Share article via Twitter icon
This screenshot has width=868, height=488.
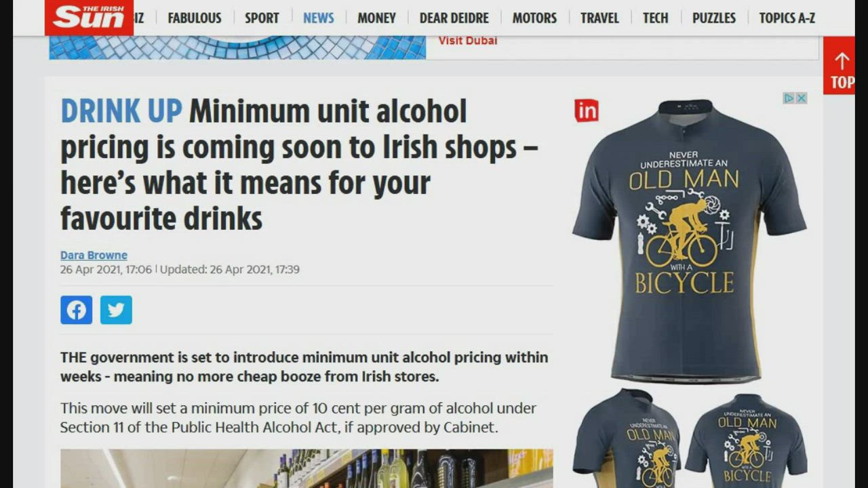[x=116, y=310]
